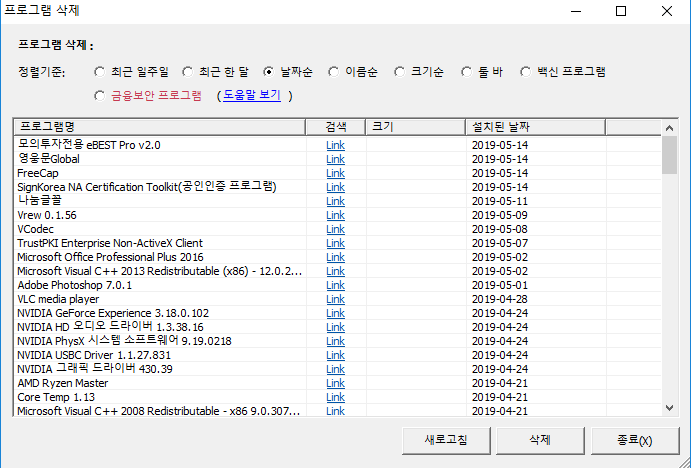Click install date 2019-04-28 cell
This screenshot has width=691, height=468.
click(500, 299)
